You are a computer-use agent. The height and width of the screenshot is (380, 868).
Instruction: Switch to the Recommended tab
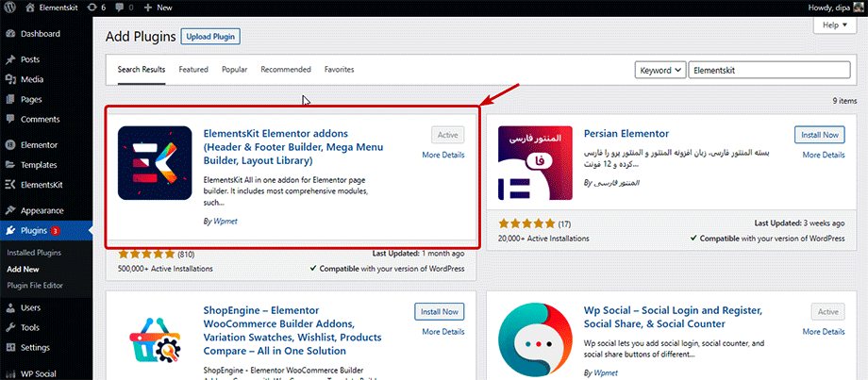point(286,70)
